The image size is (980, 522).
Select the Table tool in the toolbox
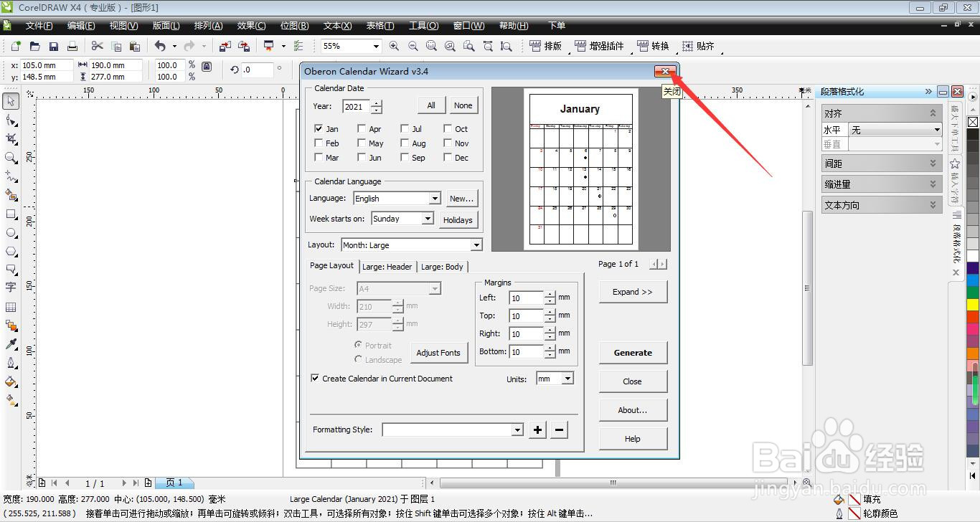click(10, 307)
